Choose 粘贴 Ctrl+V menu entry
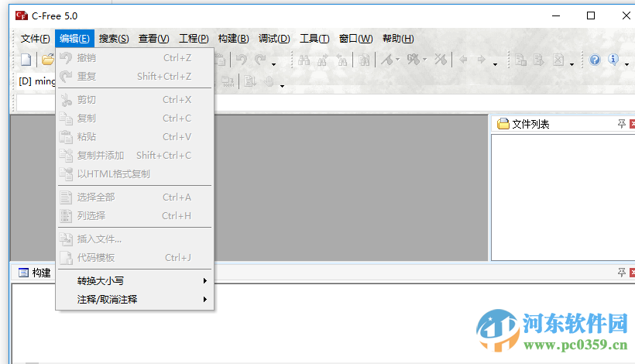 [135, 137]
